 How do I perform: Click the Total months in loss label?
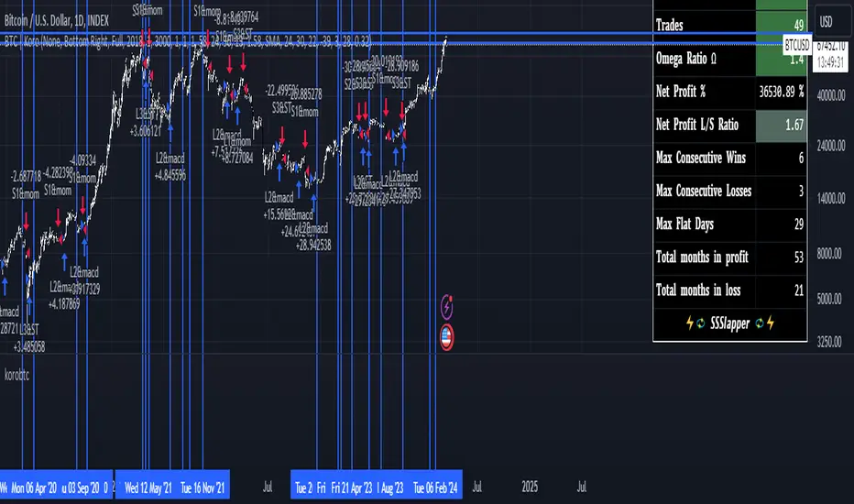[x=698, y=290]
